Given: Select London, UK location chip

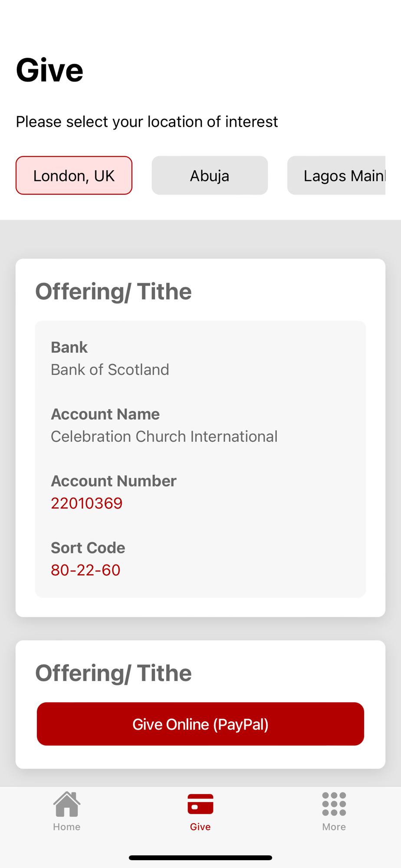Looking at the screenshot, I should tap(74, 175).
